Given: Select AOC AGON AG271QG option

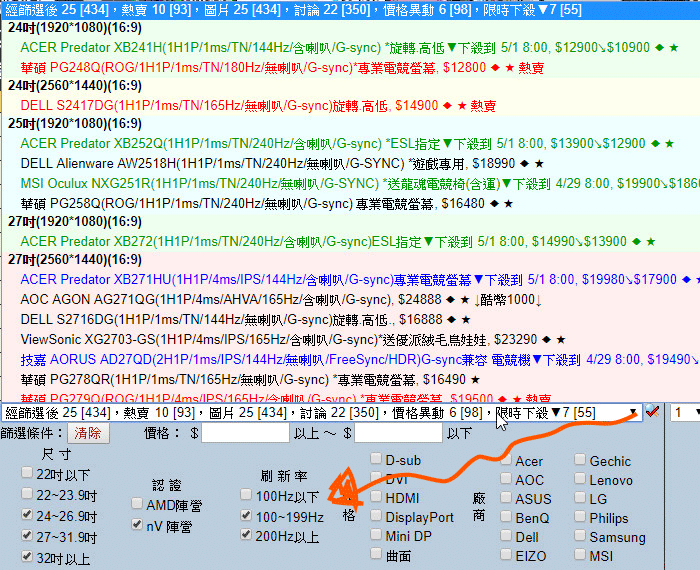Looking at the screenshot, I should (350, 300).
